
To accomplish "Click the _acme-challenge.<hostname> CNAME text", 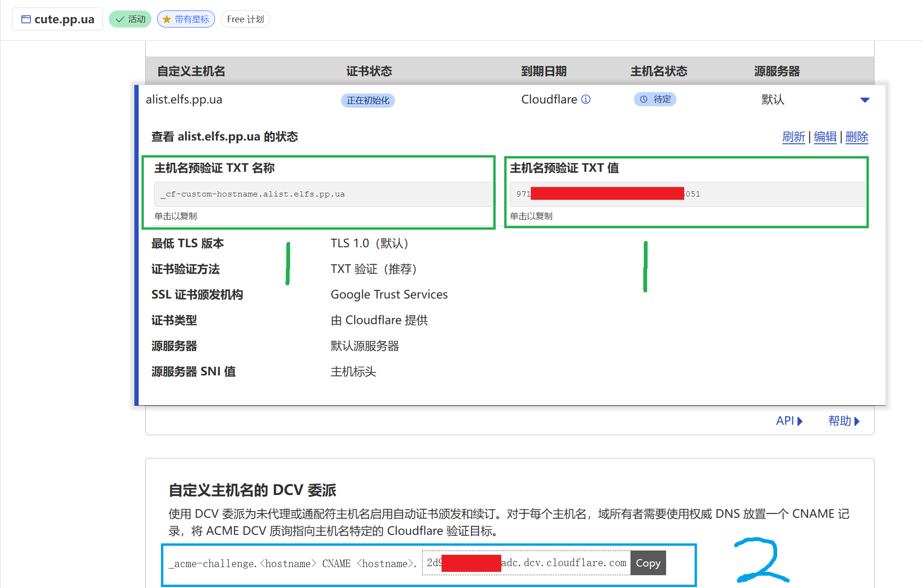I will pyautogui.click(x=292, y=563).
